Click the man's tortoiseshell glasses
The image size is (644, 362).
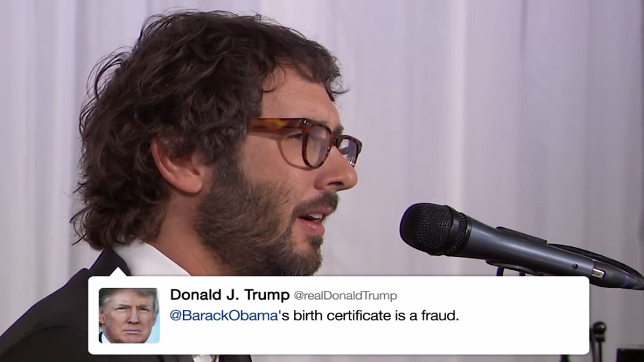pyautogui.click(x=306, y=142)
